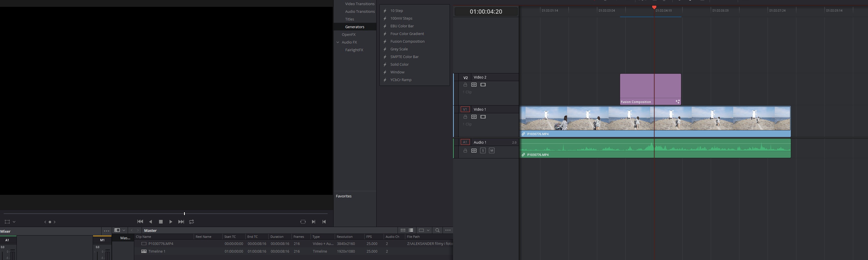Click the previous clip icon at viewer right

pos(324,222)
